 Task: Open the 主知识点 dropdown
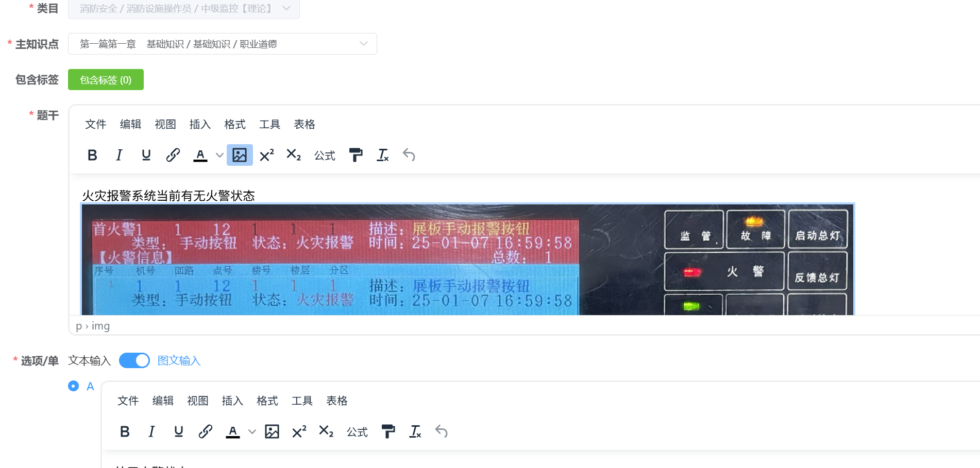[x=223, y=44]
